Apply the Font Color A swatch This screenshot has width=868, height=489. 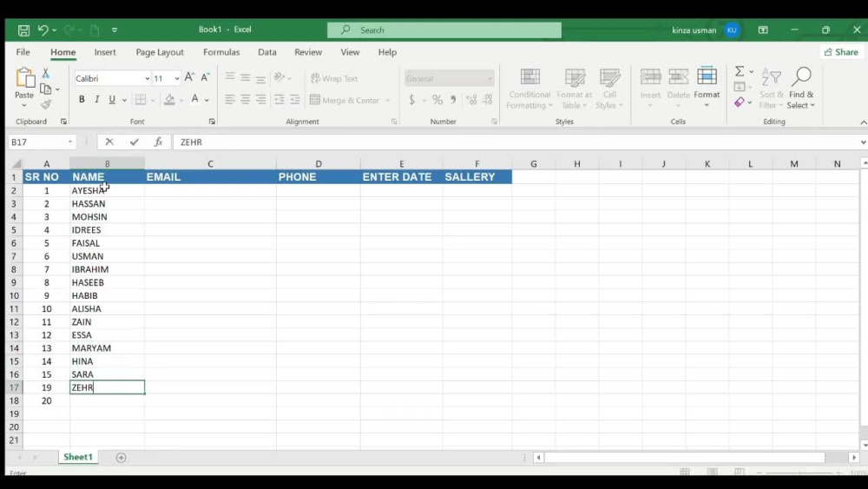pos(194,100)
